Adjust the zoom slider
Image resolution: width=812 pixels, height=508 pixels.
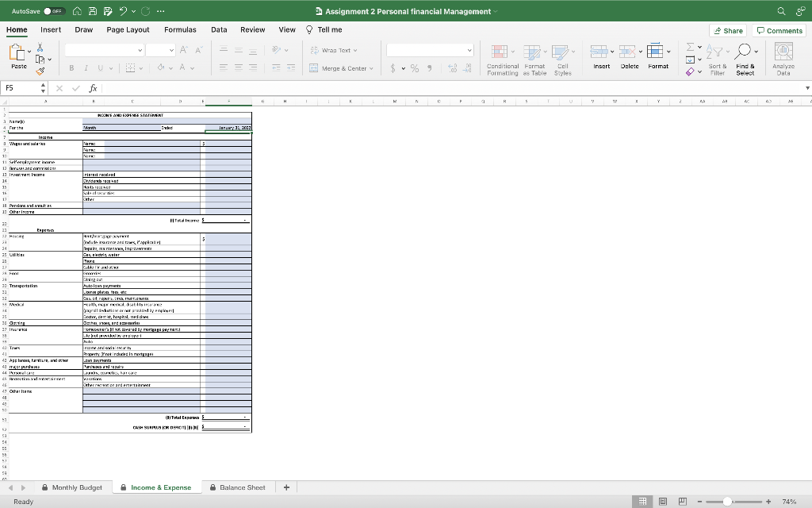pyautogui.click(x=726, y=502)
